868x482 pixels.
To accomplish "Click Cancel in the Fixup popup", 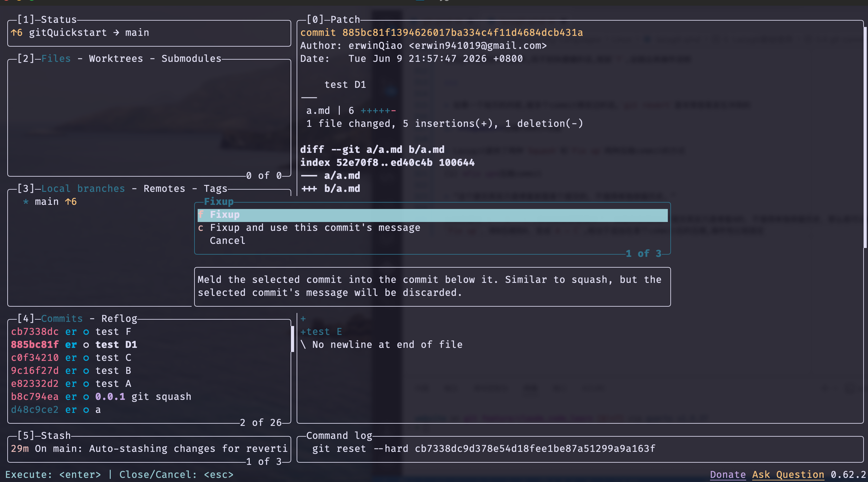I will [x=227, y=240].
